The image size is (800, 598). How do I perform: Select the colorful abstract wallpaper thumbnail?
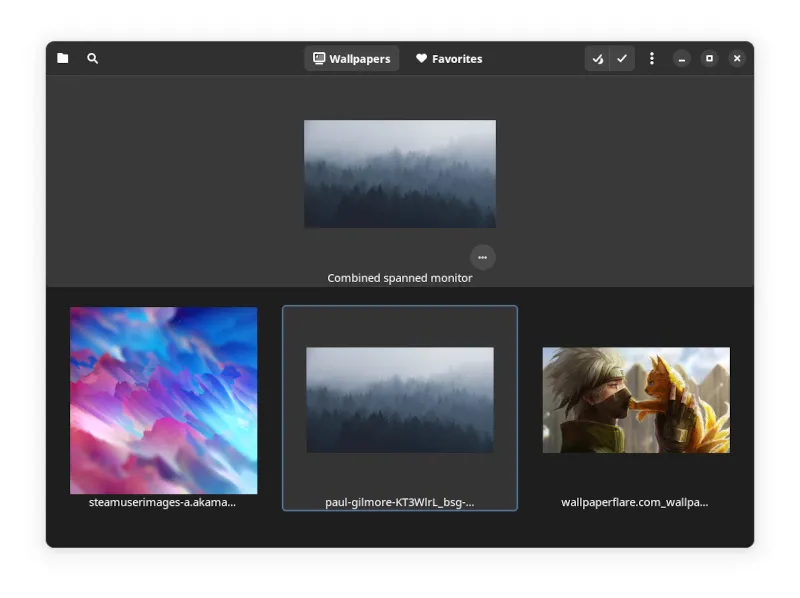point(163,400)
